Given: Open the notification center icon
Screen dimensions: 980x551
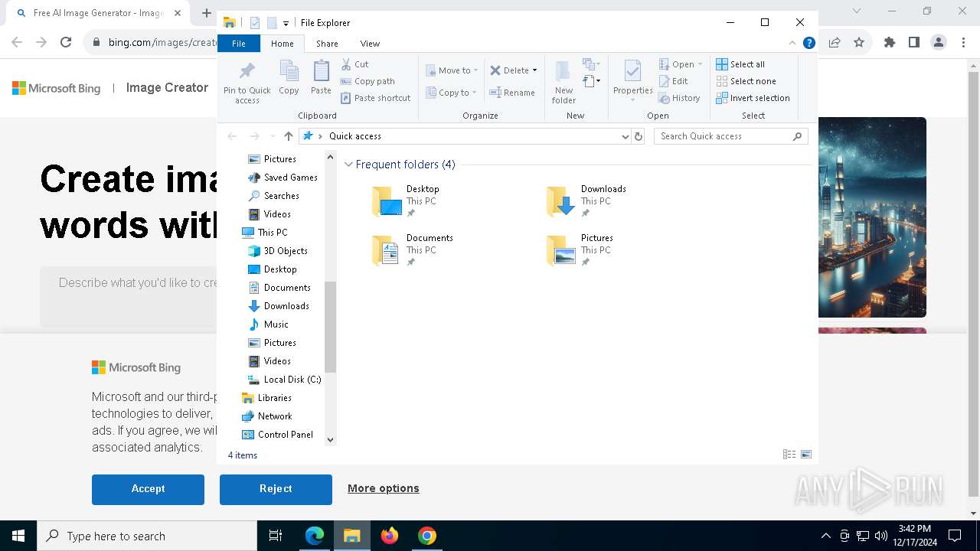Looking at the screenshot, I should pos(955,536).
